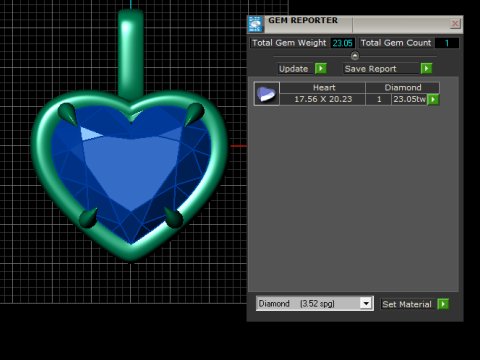This screenshot has width=480, height=360.
Task: Click the 23.05tw weight cell
Action: point(409,99)
